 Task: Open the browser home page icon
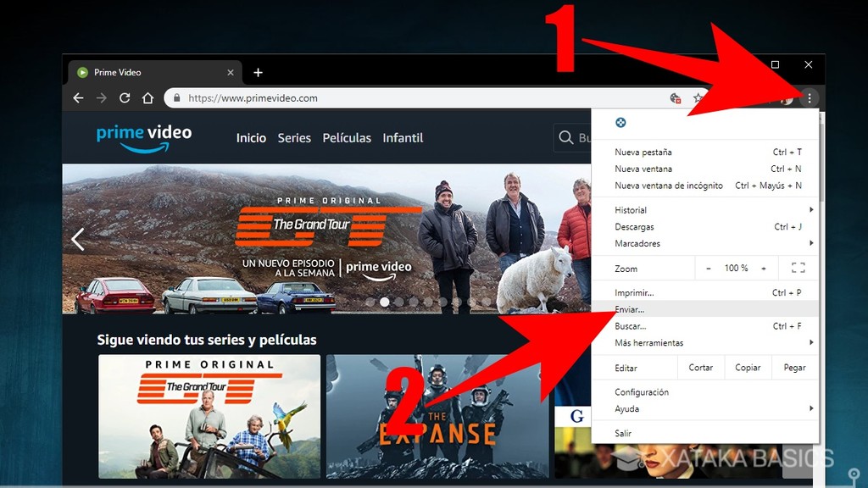[x=148, y=97]
